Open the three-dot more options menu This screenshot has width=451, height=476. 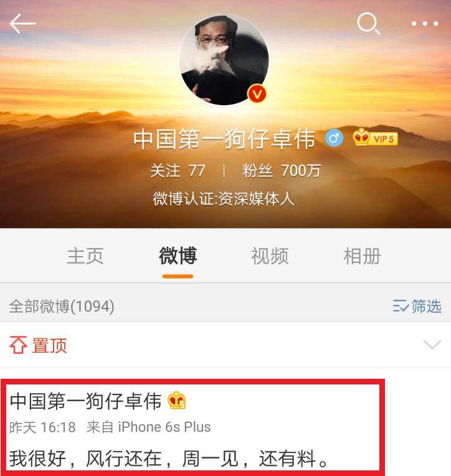[425, 24]
